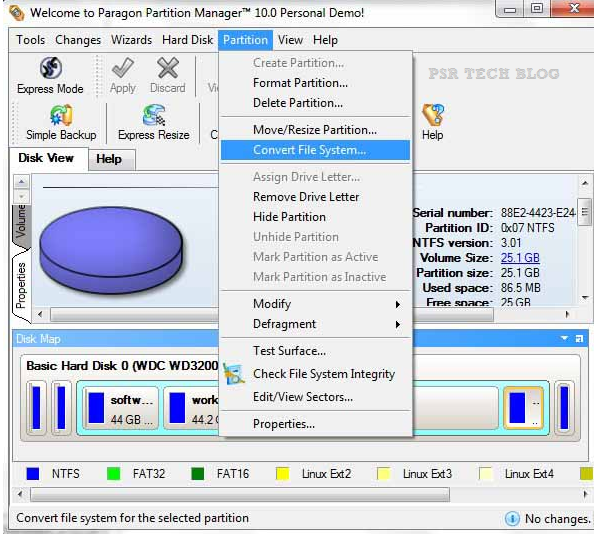Screen dimensions: 594x534
Task: Click the up arrow above the Volume tab
Action: (22, 182)
